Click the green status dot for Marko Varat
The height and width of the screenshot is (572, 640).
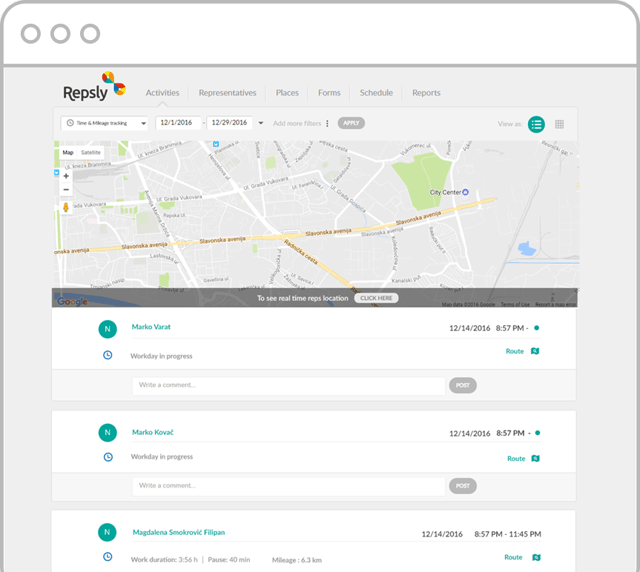(537, 327)
